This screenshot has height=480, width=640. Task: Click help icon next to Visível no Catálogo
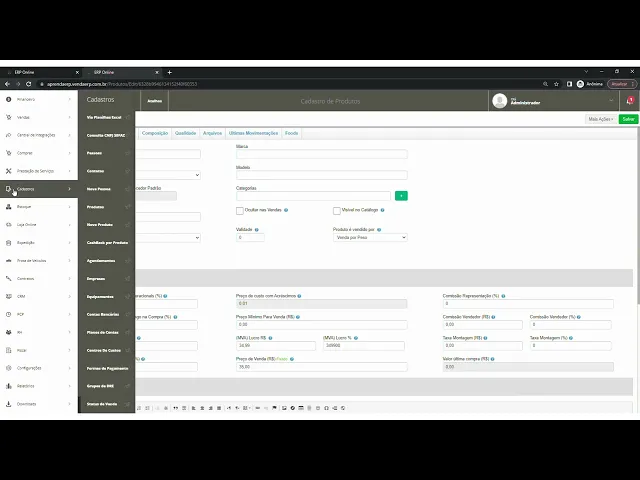382,210
